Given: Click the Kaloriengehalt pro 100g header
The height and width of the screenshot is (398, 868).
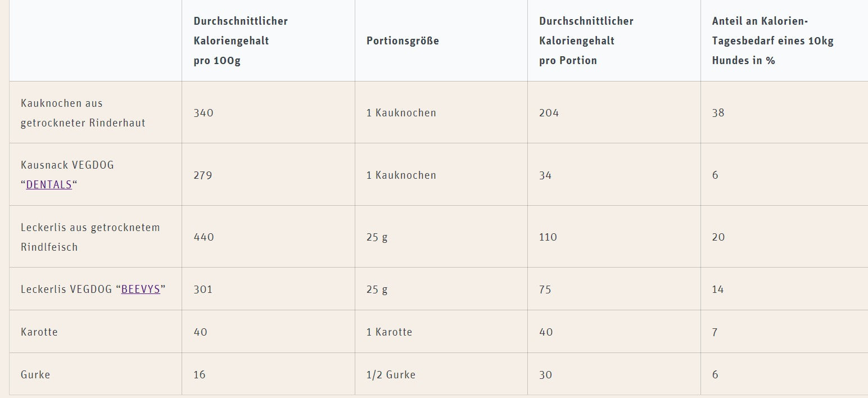Looking at the screenshot, I should (241, 41).
